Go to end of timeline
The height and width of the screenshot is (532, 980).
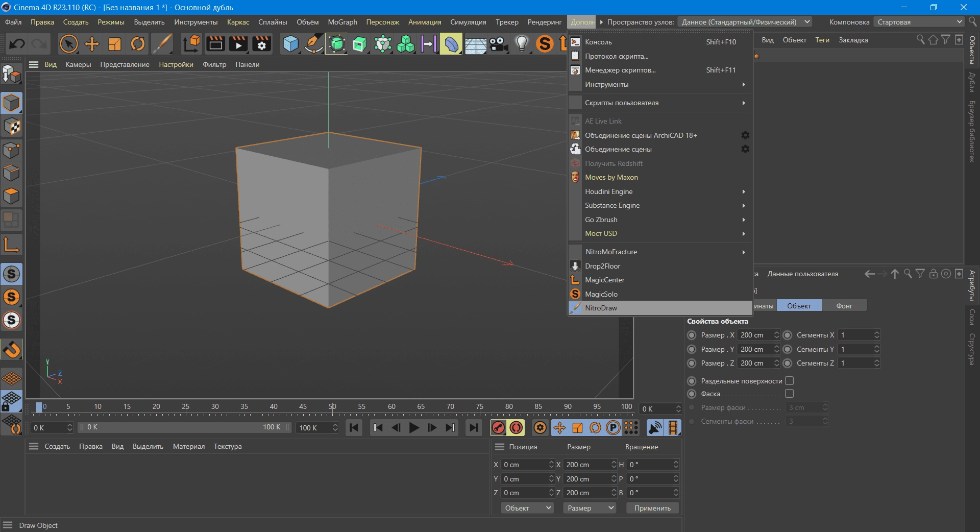pyautogui.click(x=474, y=428)
